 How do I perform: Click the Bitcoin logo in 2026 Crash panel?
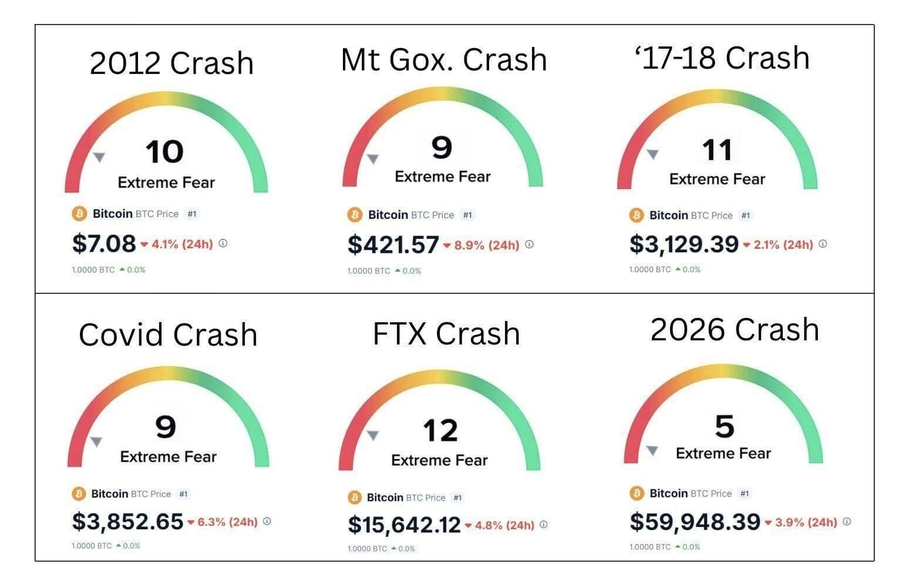click(637, 494)
